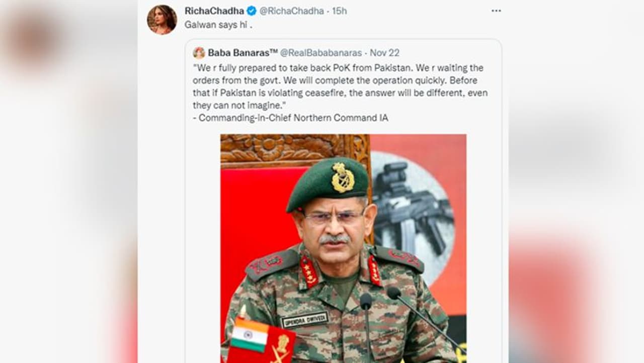Click the Baba Banaras small avatar

tap(199, 53)
